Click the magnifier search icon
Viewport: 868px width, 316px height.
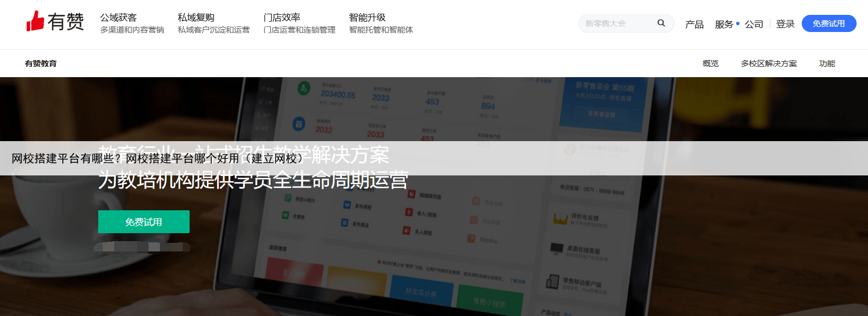point(661,23)
